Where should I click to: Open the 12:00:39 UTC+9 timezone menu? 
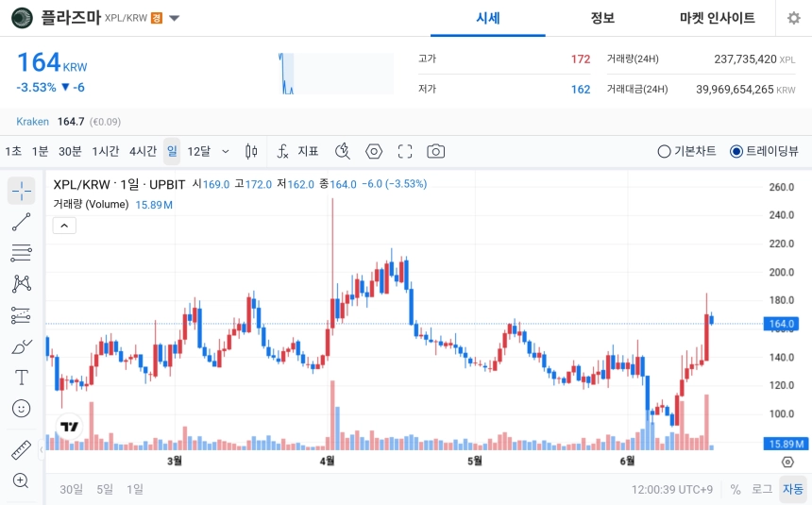(671, 489)
